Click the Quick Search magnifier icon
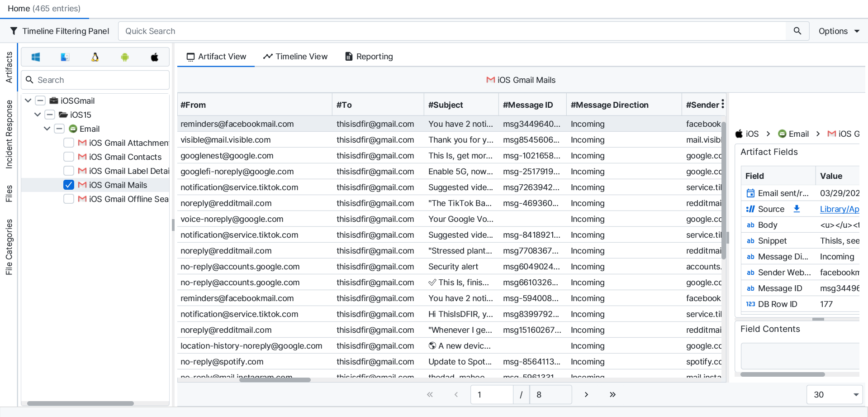Viewport: 868px width, 417px height. tap(797, 31)
